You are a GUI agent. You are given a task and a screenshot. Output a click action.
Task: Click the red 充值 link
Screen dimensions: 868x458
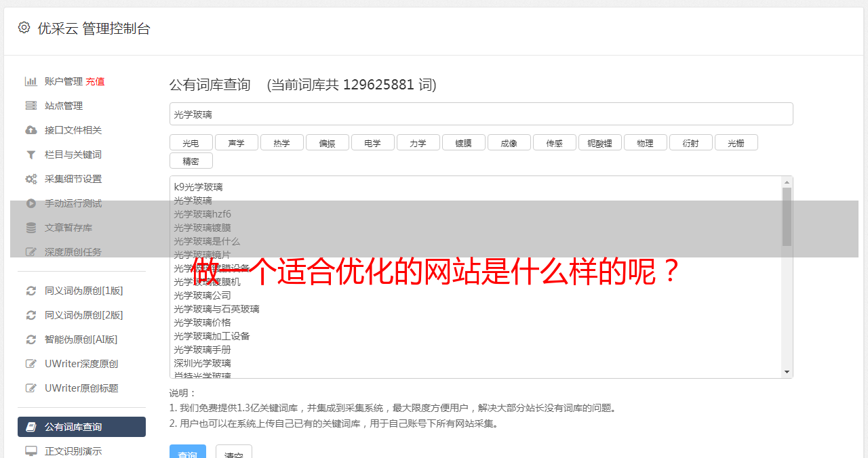click(x=95, y=81)
